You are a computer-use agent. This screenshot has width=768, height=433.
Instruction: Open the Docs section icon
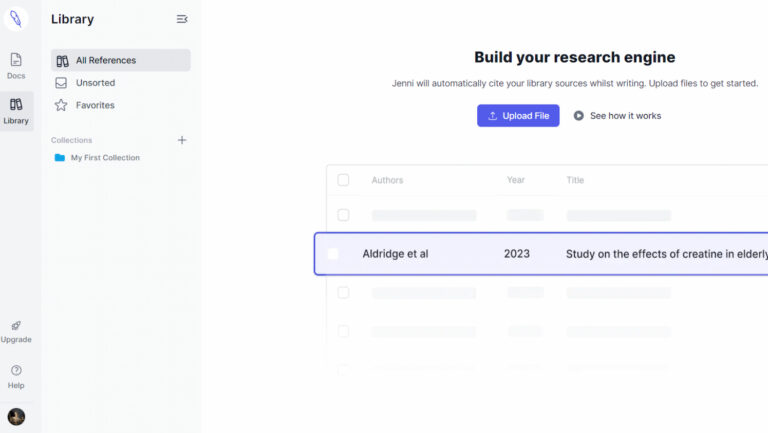point(16,60)
